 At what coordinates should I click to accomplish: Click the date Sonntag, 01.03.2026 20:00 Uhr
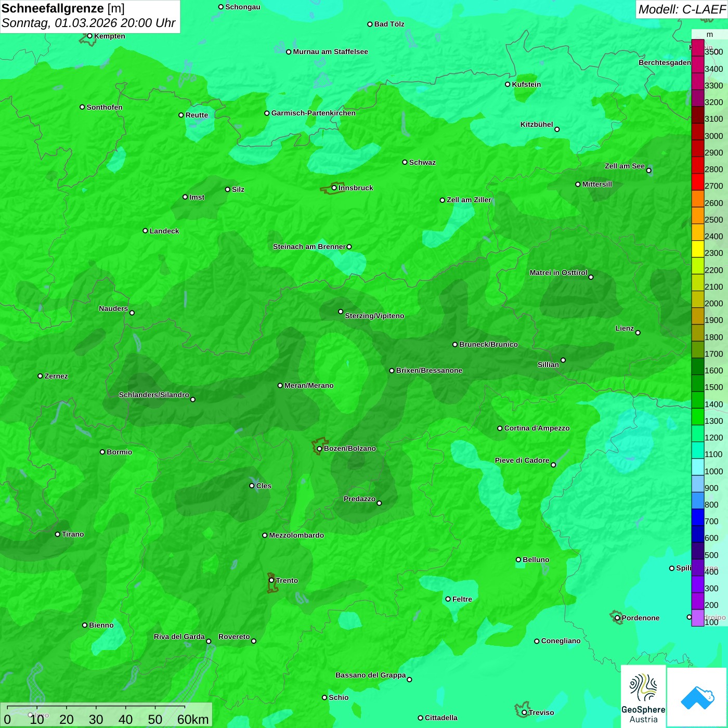click(88, 23)
